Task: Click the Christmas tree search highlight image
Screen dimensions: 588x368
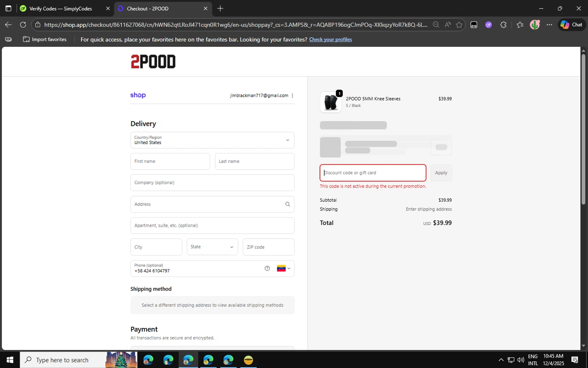Action: click(x=121, y=360)
